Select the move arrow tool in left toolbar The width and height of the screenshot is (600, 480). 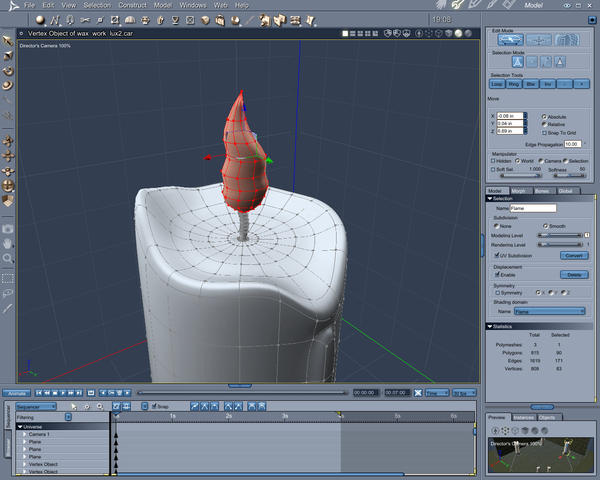pos(8,41)
